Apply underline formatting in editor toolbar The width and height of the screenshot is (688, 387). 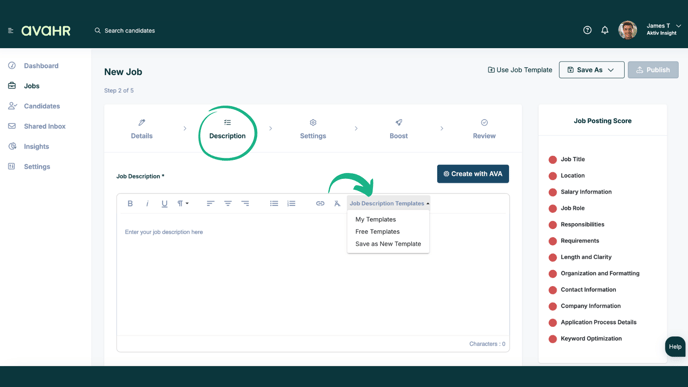[165, 204]
